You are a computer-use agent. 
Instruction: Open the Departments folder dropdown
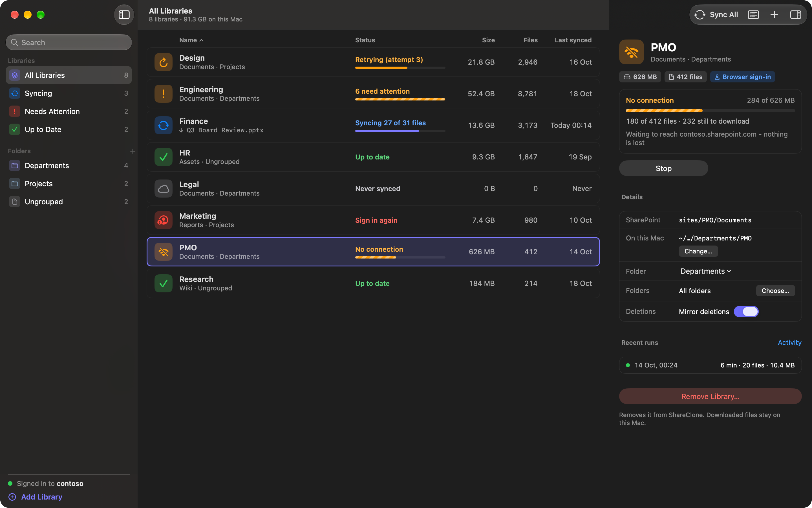pos(705,271)
